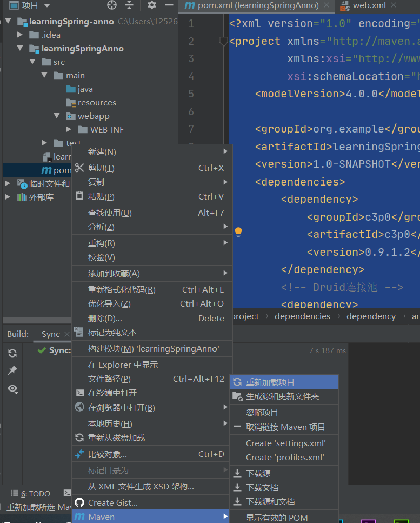Select Create Gist... with GitHub icon
The width and height of the screenshot is (420, 523).
152,502
